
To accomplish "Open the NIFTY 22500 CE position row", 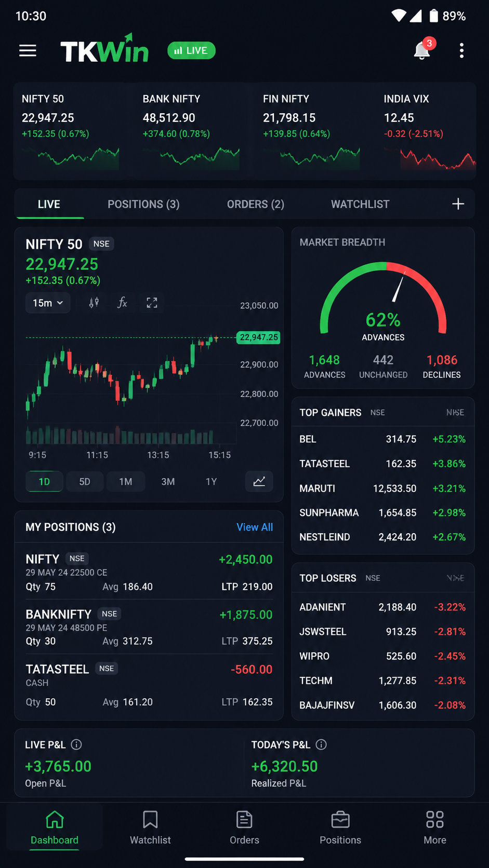I will pos(149,572).
